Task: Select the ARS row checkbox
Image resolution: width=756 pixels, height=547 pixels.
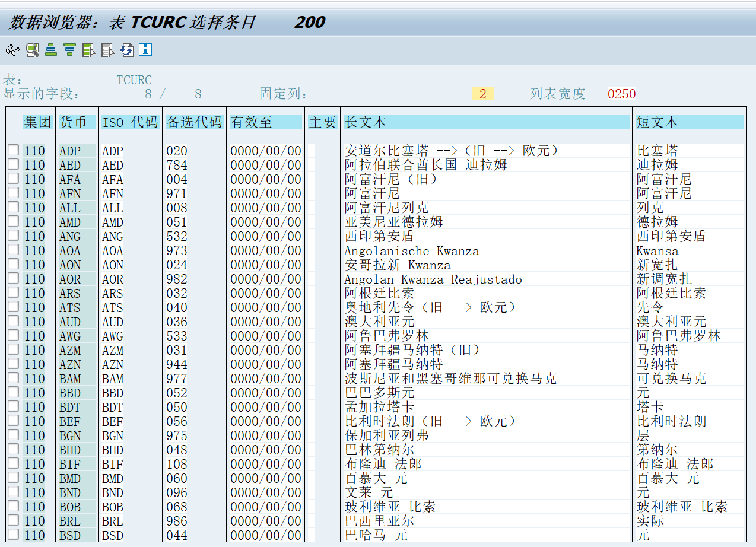Action: [13, 292]
